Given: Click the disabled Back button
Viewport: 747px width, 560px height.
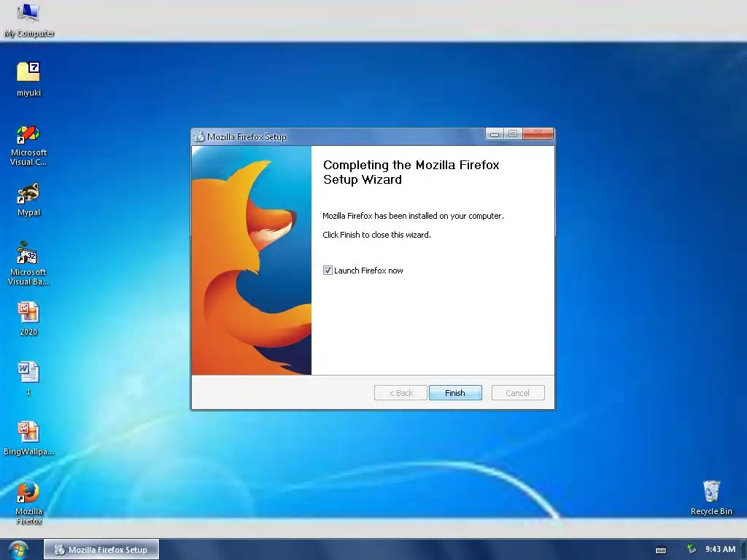Looking at the screenshot, I should tap(400, 393).
